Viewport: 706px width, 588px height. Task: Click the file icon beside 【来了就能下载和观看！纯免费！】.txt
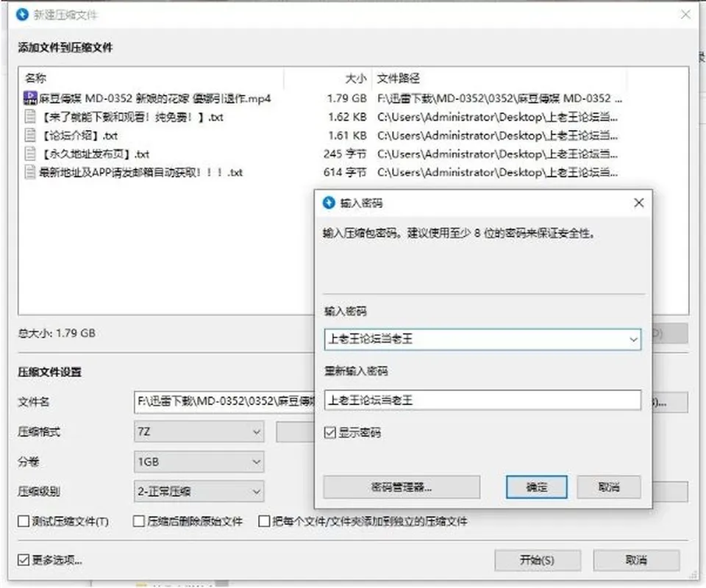[x=29, y=117]
